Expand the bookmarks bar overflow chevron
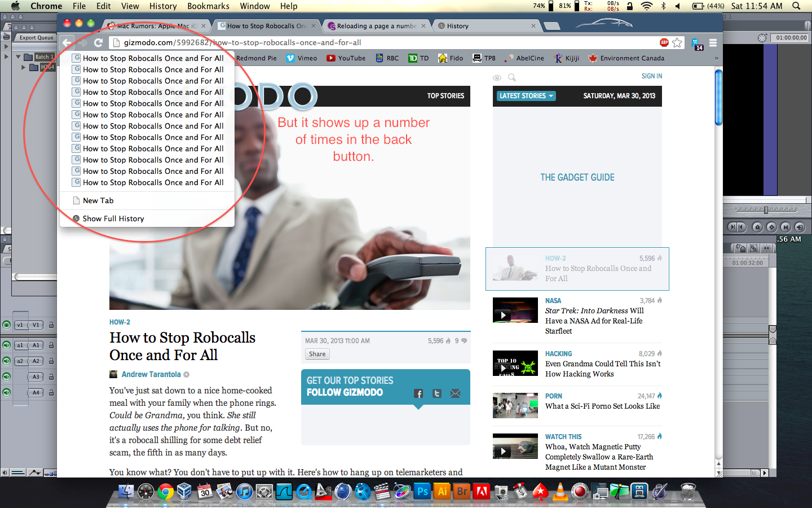The image size is (812, 508). pos(717,58)
